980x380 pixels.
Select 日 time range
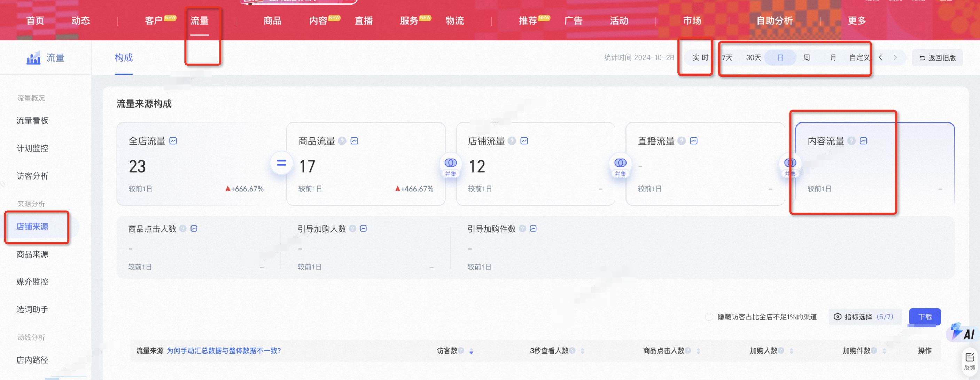point(780,58)
